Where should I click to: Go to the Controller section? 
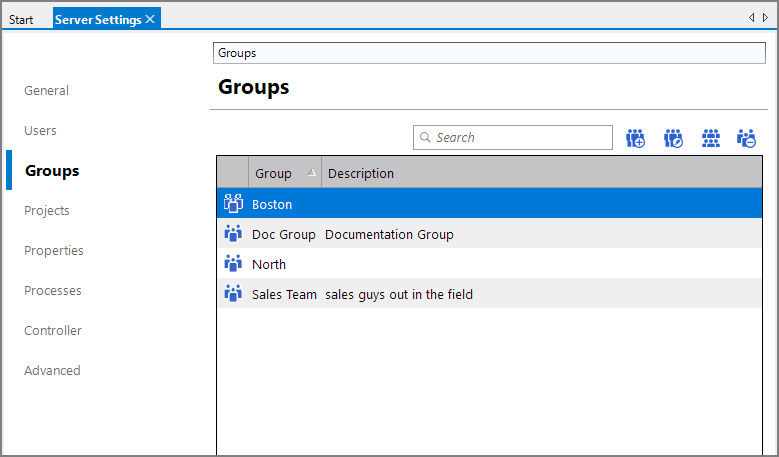[x=53, y=330]
